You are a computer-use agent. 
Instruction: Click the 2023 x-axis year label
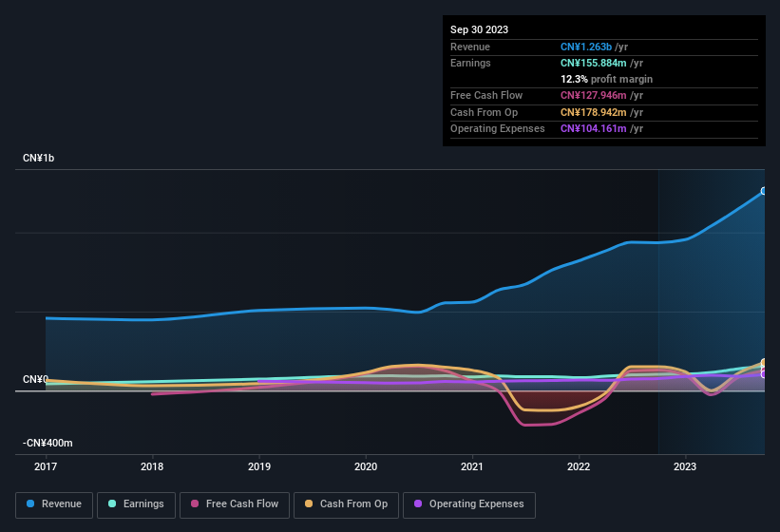685,466
